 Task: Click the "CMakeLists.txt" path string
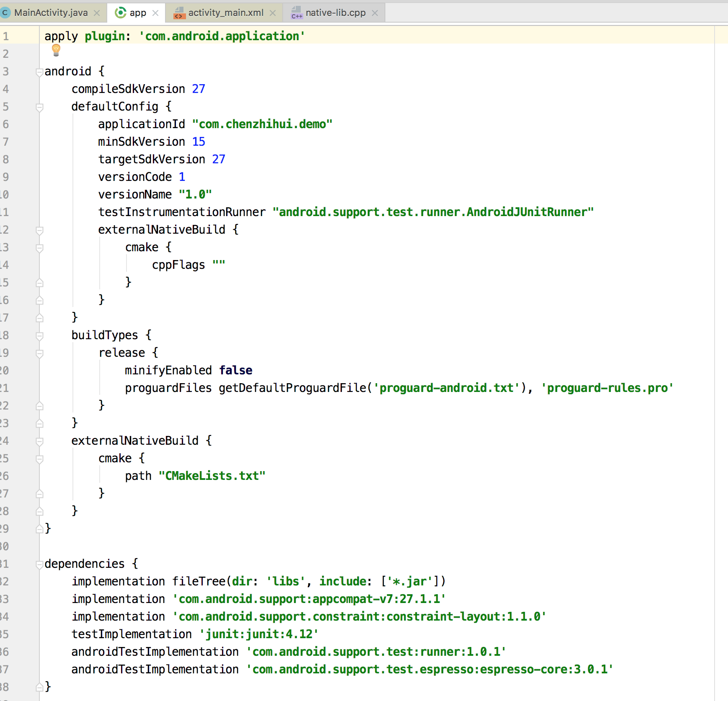pyautogui.click(x=212, y=476)
